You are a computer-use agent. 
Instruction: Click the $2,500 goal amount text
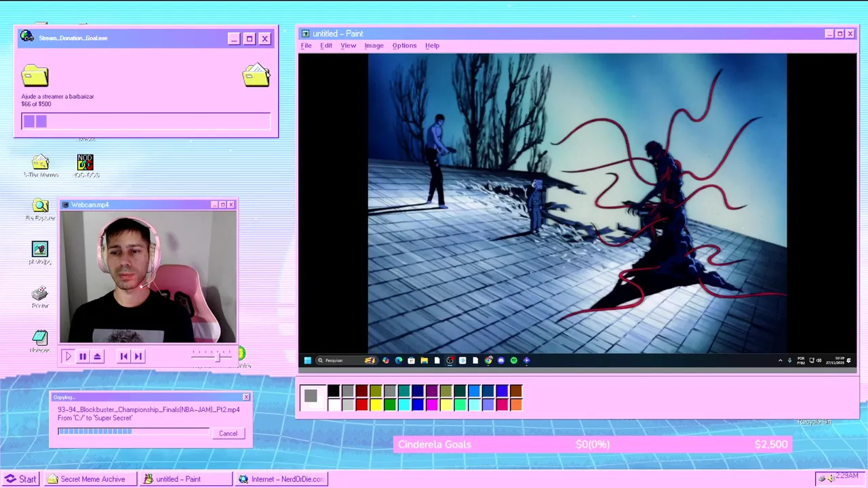point(771,445)
